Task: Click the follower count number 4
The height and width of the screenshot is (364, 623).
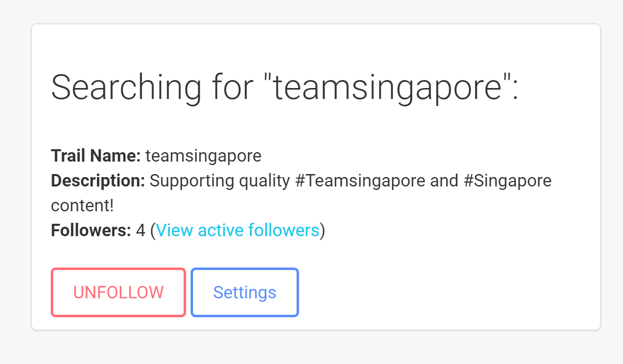Action: (140, 231)
